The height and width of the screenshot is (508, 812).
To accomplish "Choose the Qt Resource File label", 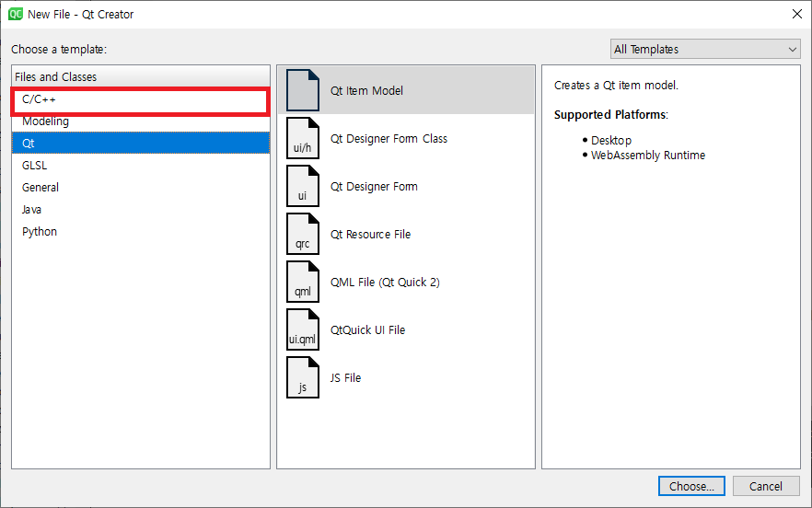I will (x=371, y=235).
